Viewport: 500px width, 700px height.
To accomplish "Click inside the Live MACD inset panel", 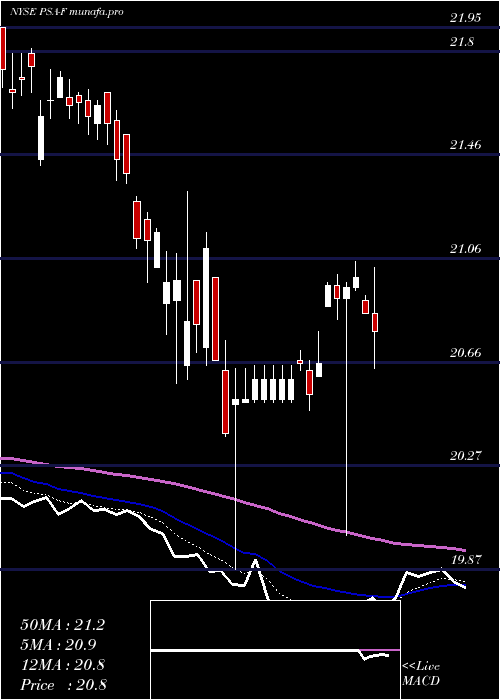I will pos(275,650).
